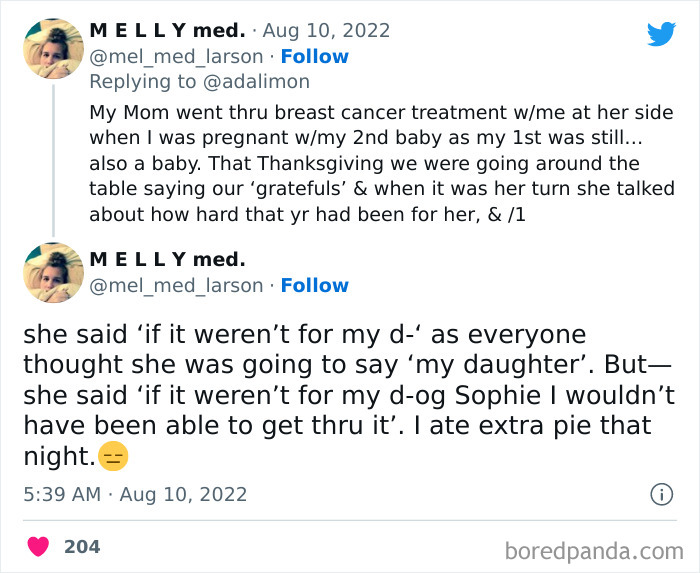Viewport: 700px width, 573px height.
Task: Open the first tweet's profile avatar
Action: (53, 48)
